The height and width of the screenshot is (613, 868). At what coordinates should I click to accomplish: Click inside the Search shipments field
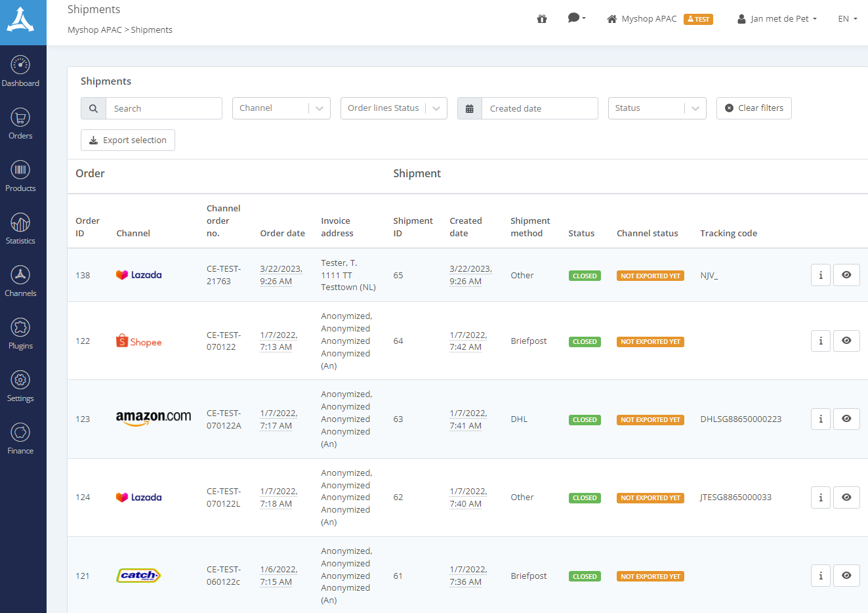[x=164, y=108]
